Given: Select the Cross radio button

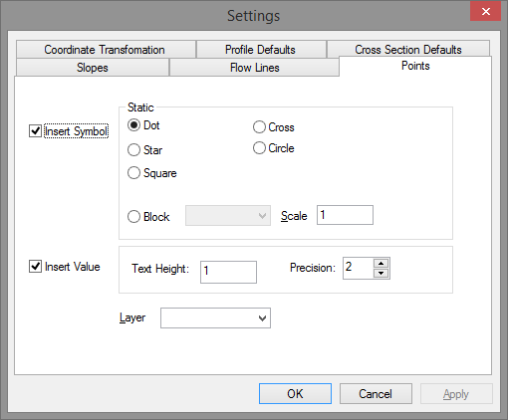Looking at the screenshot, I should [x=259, y=127].
